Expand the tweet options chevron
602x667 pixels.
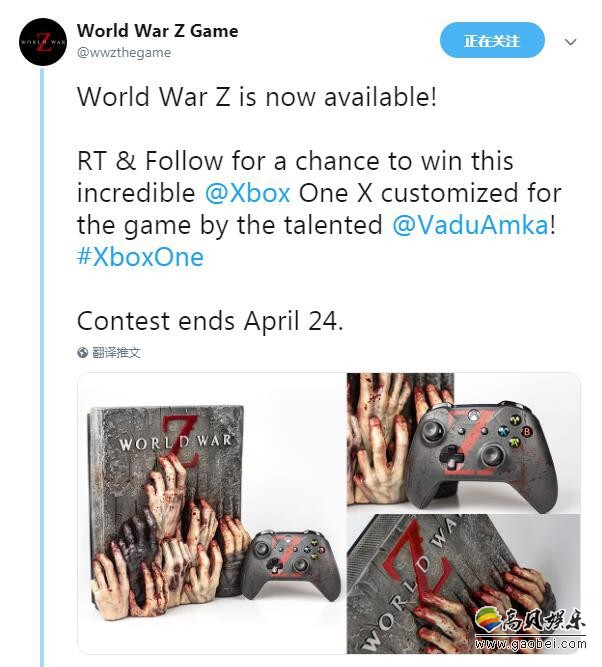tap(570, 42)
